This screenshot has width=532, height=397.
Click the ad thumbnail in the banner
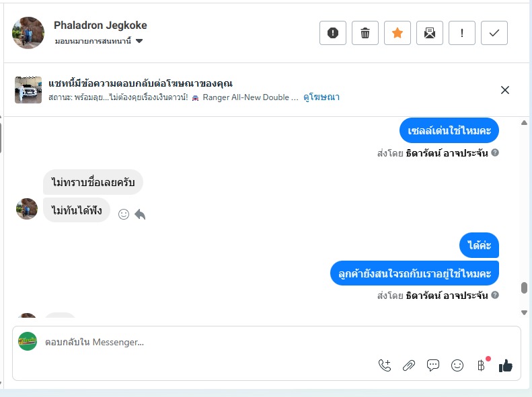[28, 90]
